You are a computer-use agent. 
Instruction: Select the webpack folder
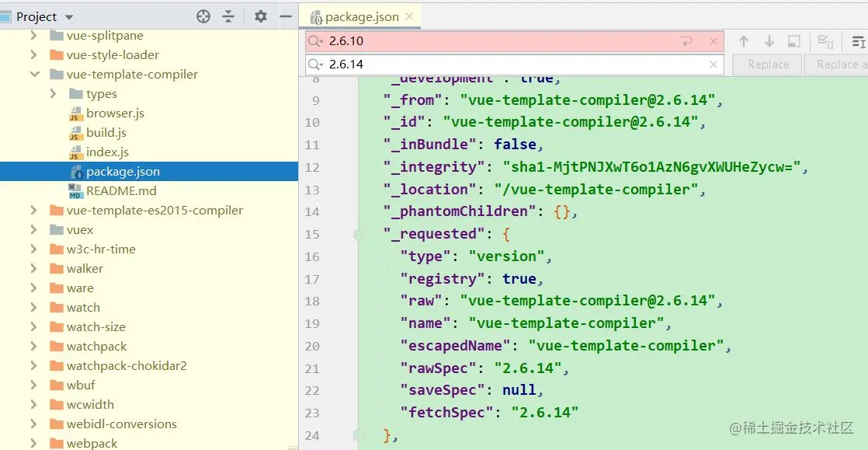pyautogui.click(x=92, y=443)
